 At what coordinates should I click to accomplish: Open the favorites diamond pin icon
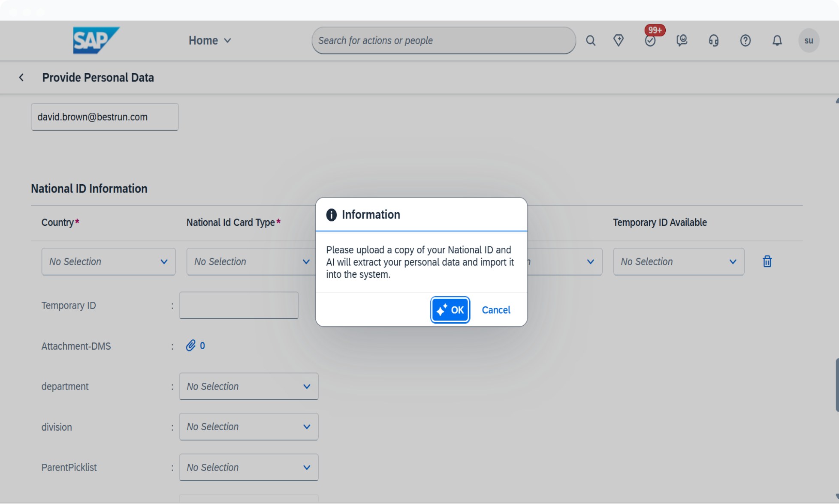coord(618,40)
